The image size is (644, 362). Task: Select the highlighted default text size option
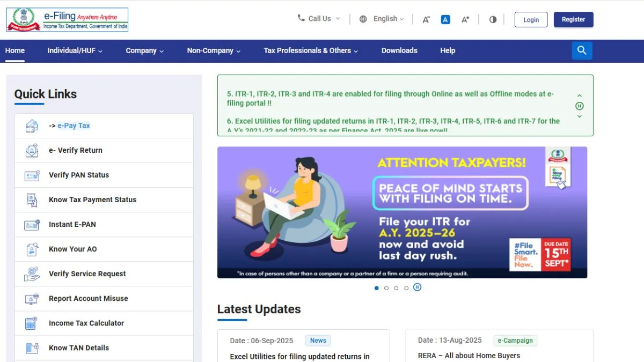tap(445, 19)
